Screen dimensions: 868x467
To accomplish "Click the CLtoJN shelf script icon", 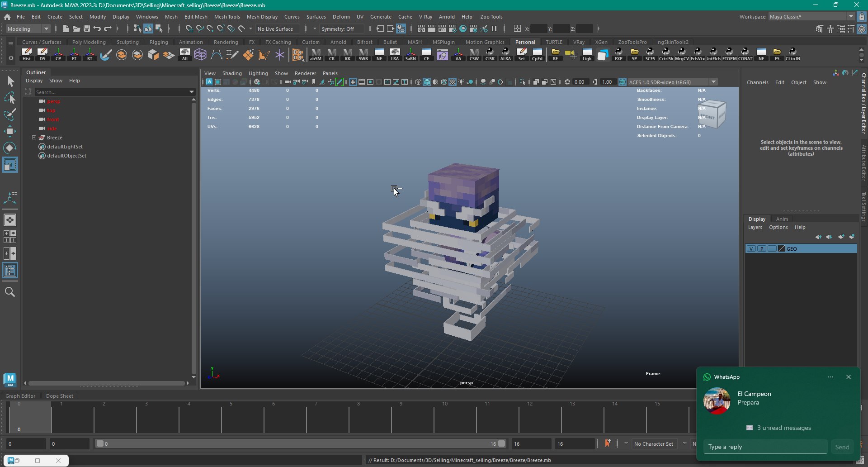I will pos(793,54).
